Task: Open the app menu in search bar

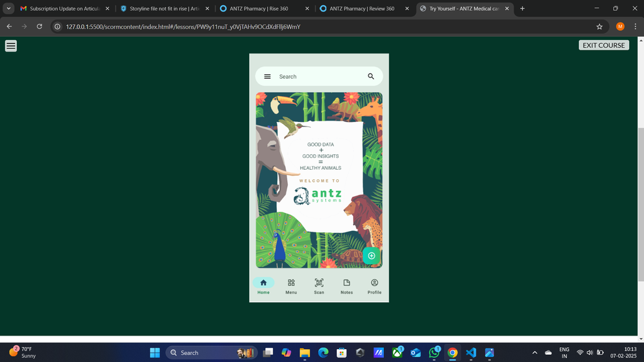Action: tap(267, 76)
